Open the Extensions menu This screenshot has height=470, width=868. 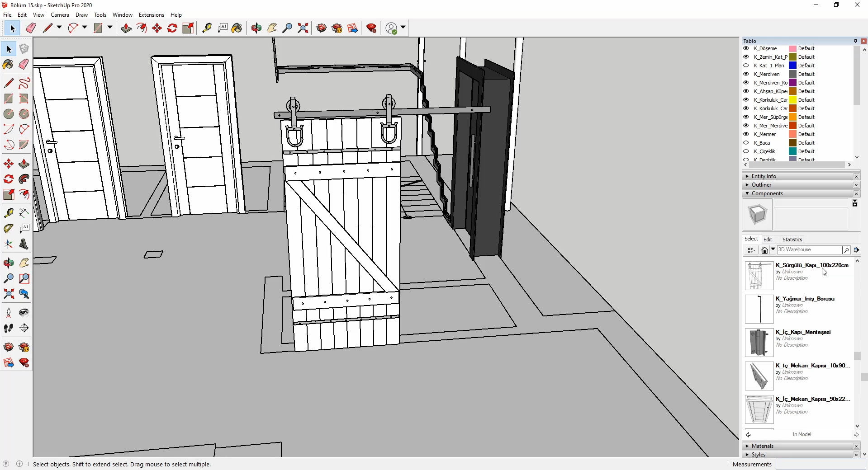151,15
